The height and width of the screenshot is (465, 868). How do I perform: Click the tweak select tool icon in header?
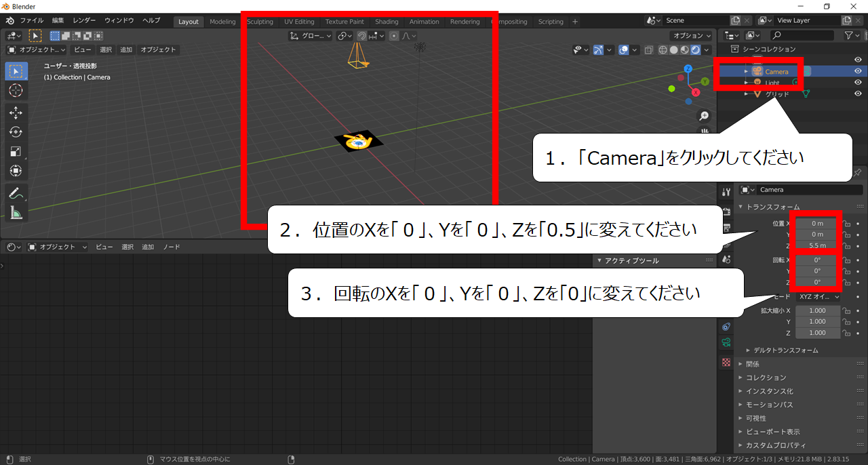point(35,36)
